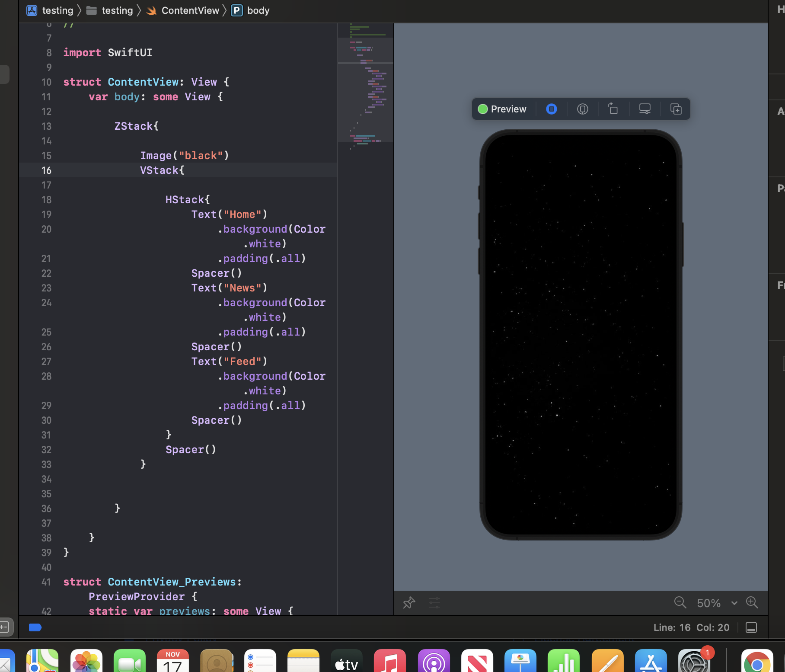Screen dimensions: 785x672
Task: Select the testing folder breadcrumb
Action: 117,10
